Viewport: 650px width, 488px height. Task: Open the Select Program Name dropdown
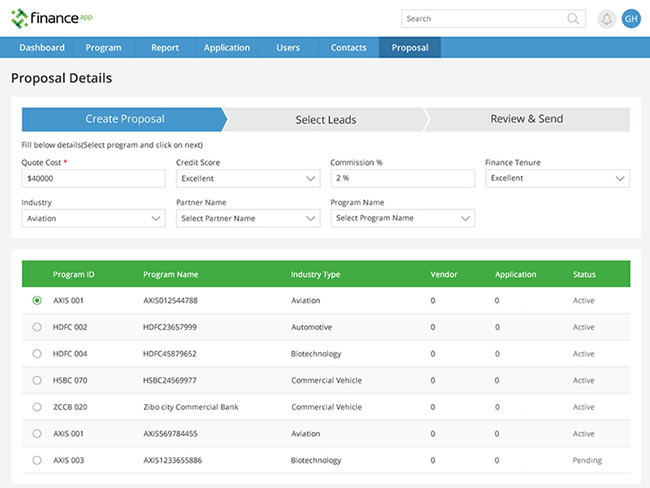tap(403, 218)
